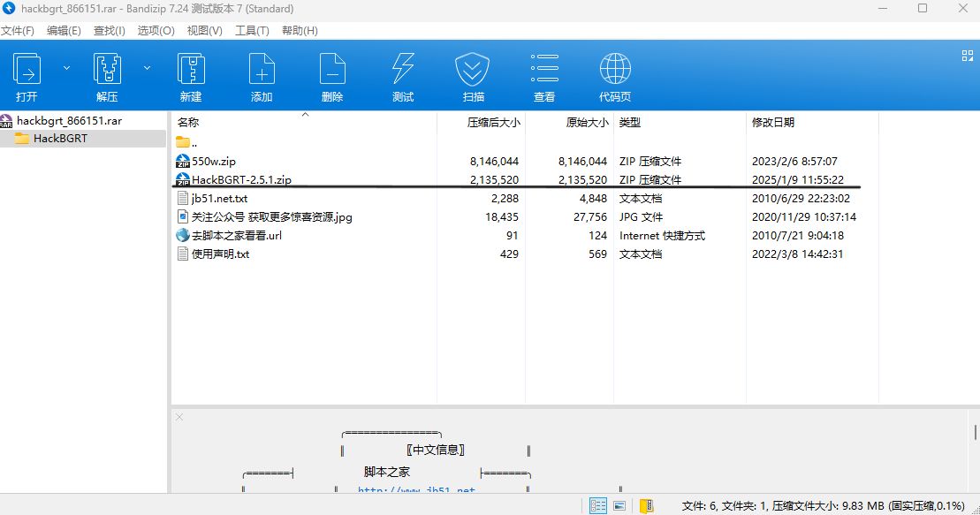The height and width of the screenshot is (515, 980).
Task: Click the 测试 (Test) lightning icon
Action: point(402,69)
